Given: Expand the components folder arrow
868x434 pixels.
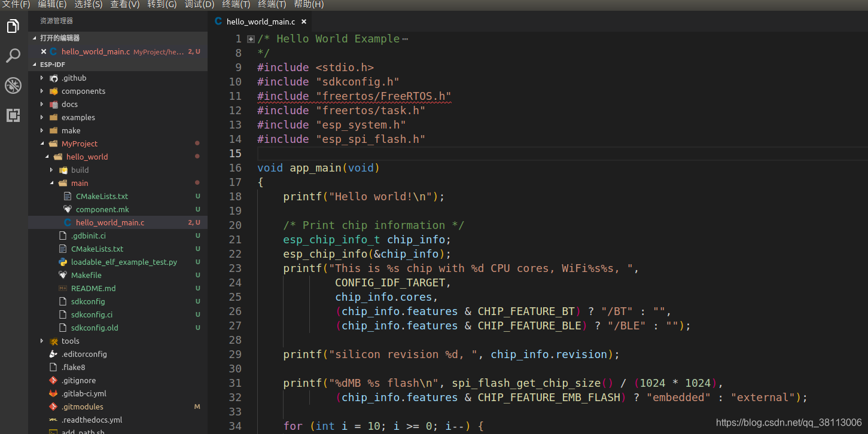Looking at the screenshot, I should (x=42, y=91).
